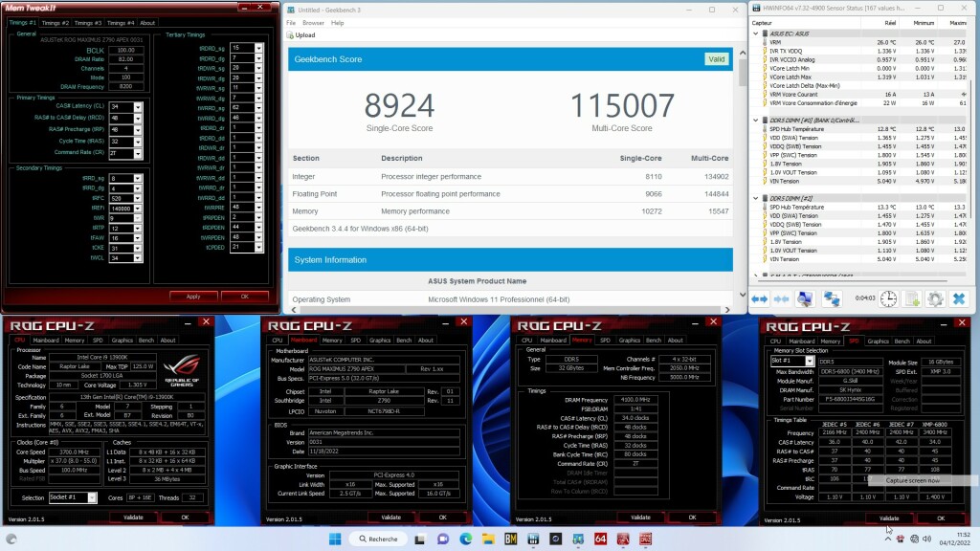Open About tab in Mem TweakIt
980x551 pixels.
pyautogui.click(x=147, y=23)
